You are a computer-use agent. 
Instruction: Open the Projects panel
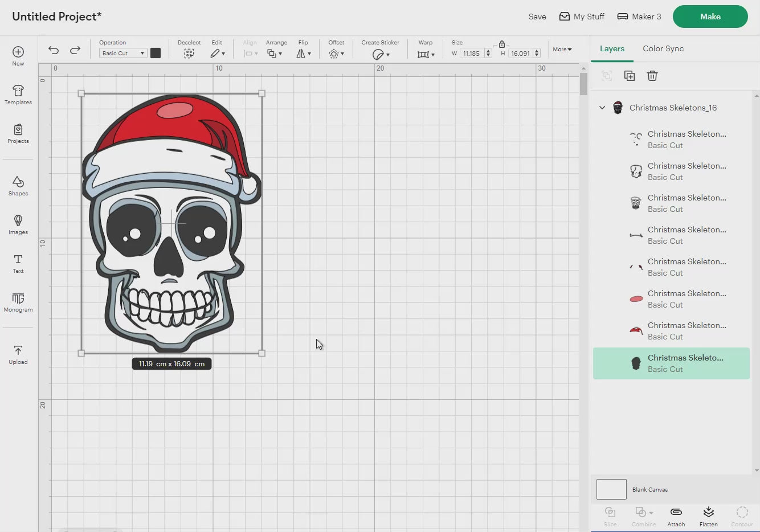pos(18,133)
